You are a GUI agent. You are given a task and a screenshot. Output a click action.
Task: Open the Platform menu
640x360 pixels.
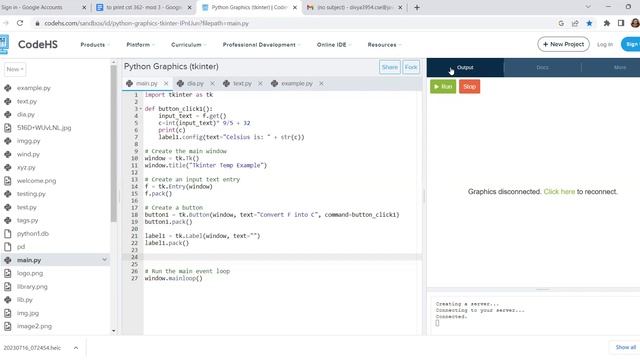pos(140,44)
